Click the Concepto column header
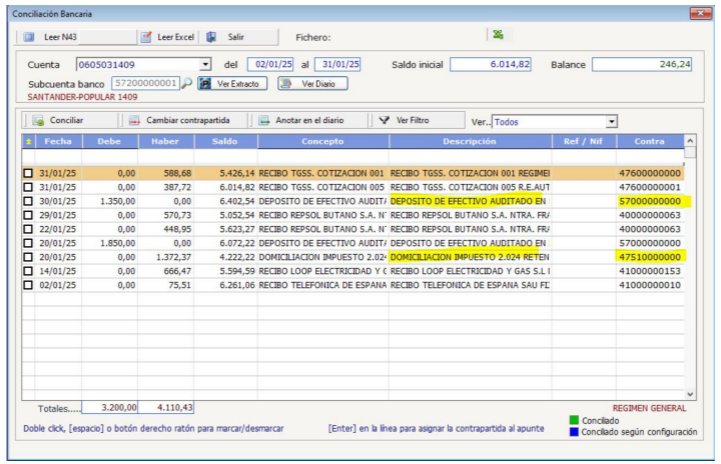 click(322, 142)
